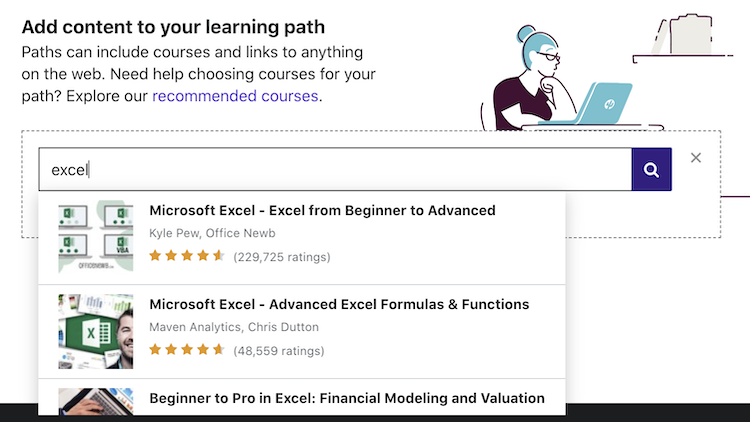Focus the search field containing "excel"

(335, 170)
